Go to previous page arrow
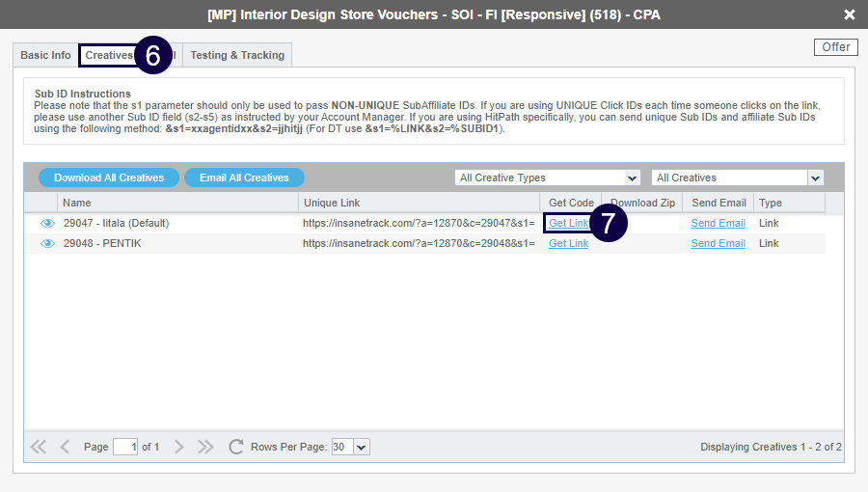Image resolution: width=868 pixels, height=492 pixels. pos(65,447)
